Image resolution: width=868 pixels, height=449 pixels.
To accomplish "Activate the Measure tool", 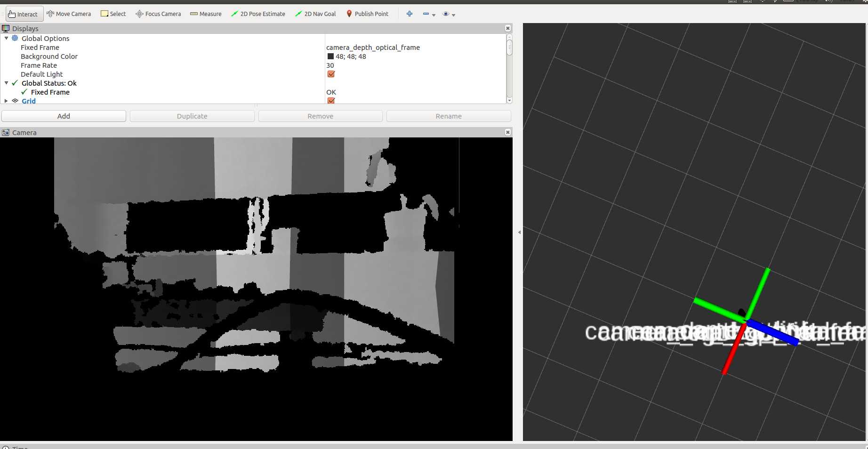I will point(206,14).
